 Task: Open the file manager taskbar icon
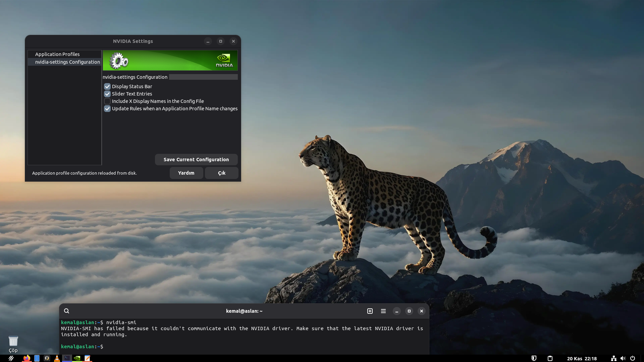(x=37, y=358)
